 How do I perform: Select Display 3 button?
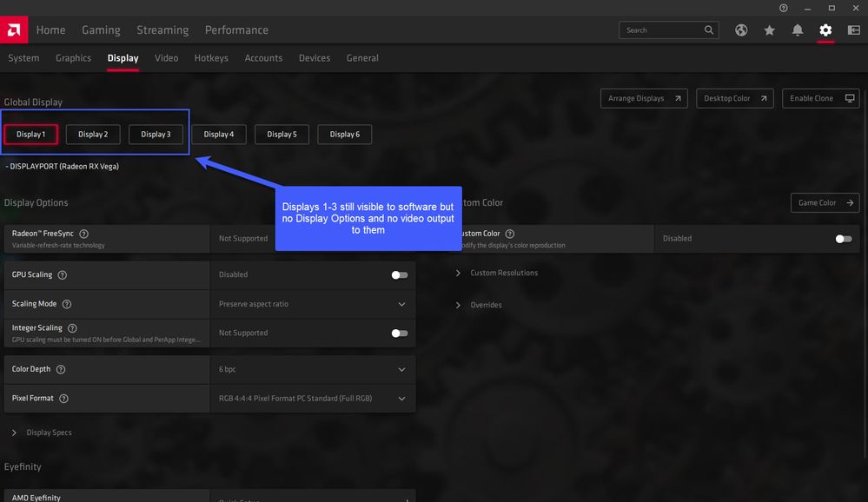[x=156, y=135]
